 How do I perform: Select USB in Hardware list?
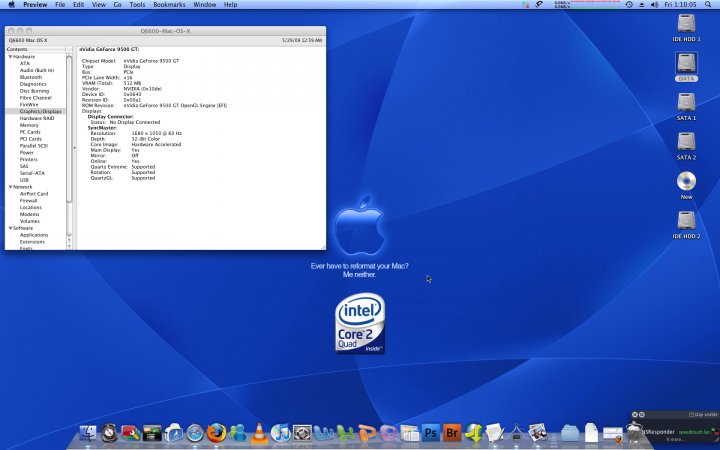[24, 180]
